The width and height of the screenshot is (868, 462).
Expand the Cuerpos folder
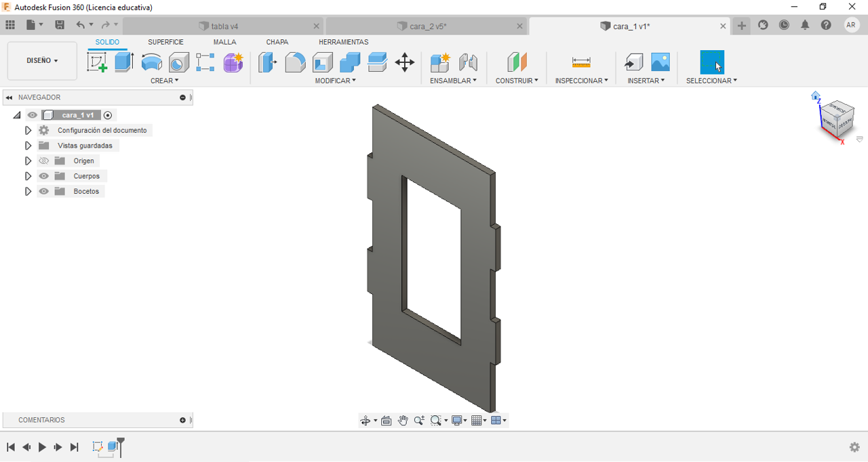[x=28, y=176]
